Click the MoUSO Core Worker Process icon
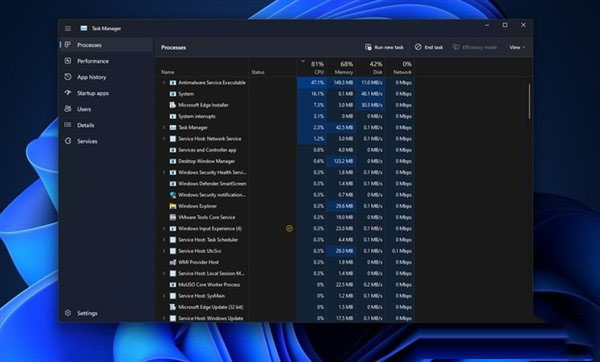The image size is (600, 362). (x=173, y=285)
